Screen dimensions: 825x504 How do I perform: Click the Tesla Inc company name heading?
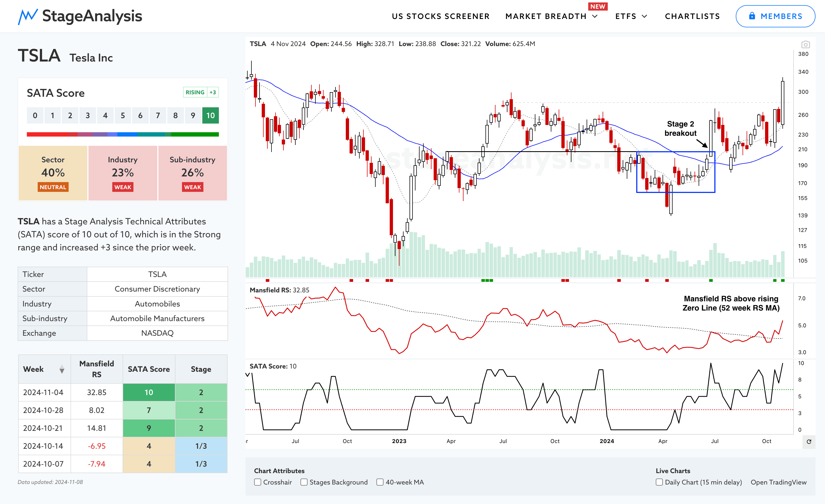91,58
